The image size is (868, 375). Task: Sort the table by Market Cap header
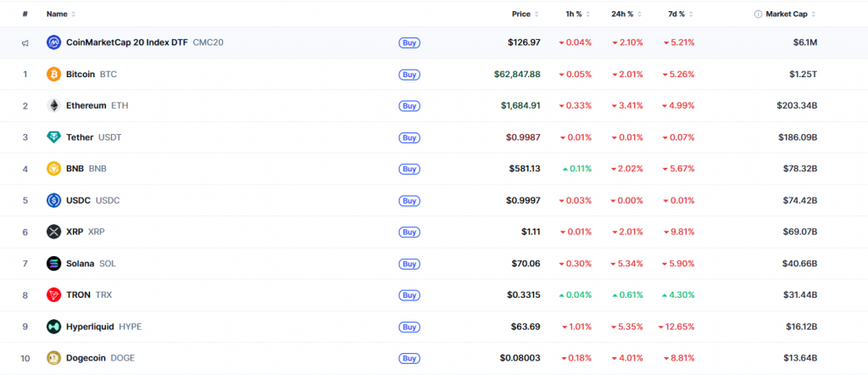click(x=791, y=14)
